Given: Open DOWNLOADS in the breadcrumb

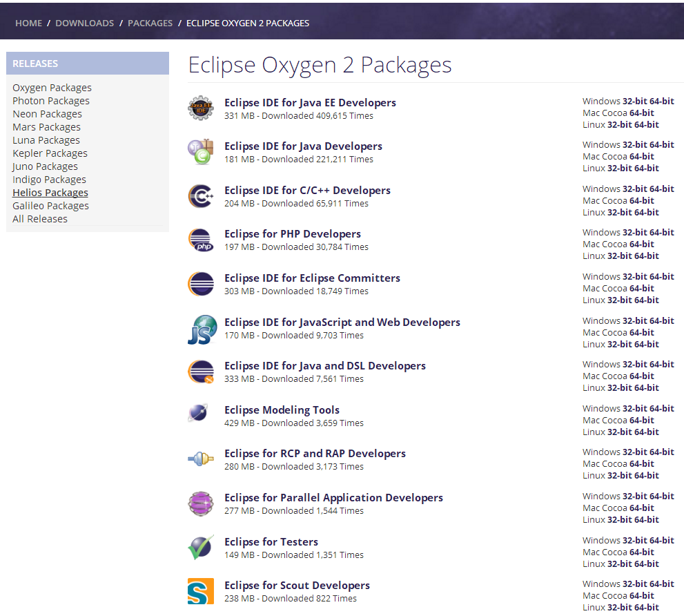Looking at the screenshot, I should click(x=85, y=23).
